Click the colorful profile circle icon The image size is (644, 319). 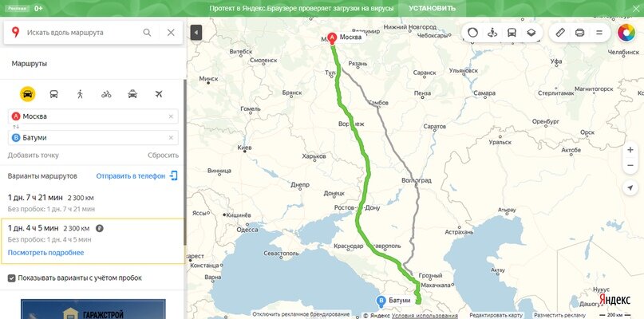pyautogui.click(x=626, y=33)
